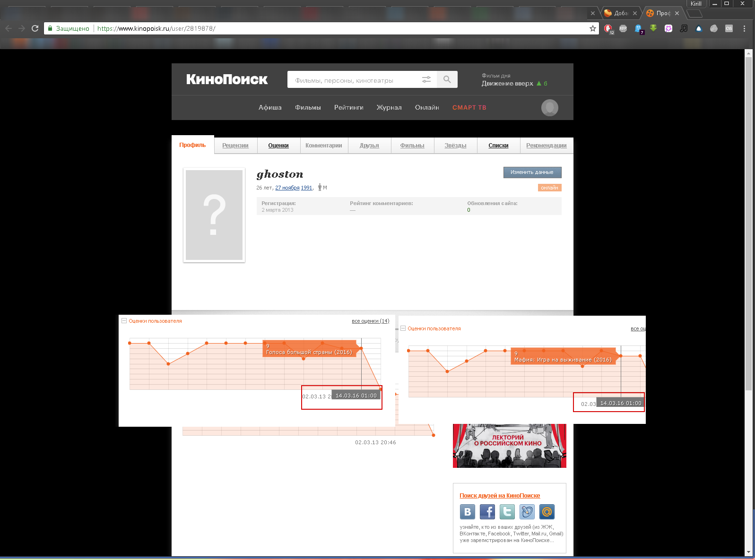Find friends via the Mail.ru @ icon
Image resolution: width=755 pixels, height=560 pixels.
click(x=547, y=512)
